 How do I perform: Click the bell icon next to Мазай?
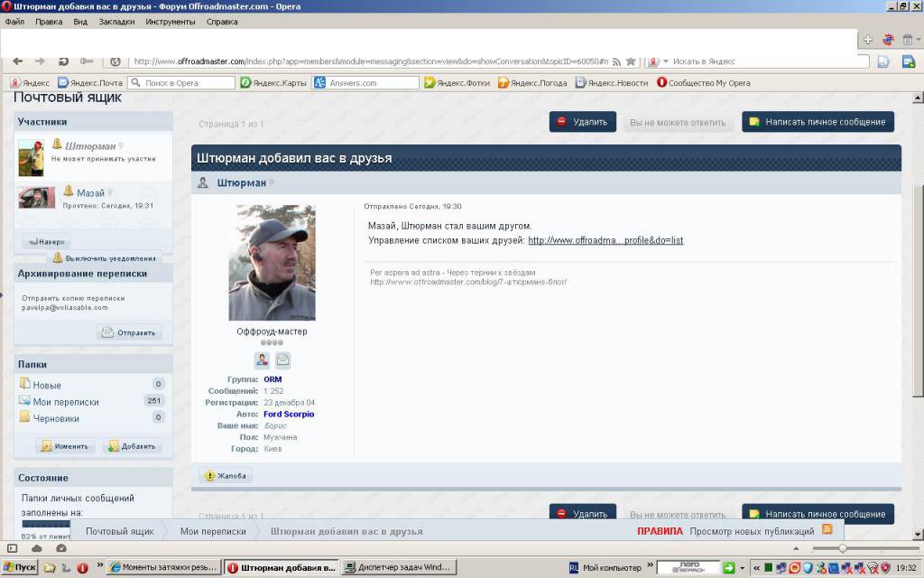pos(68,191)
